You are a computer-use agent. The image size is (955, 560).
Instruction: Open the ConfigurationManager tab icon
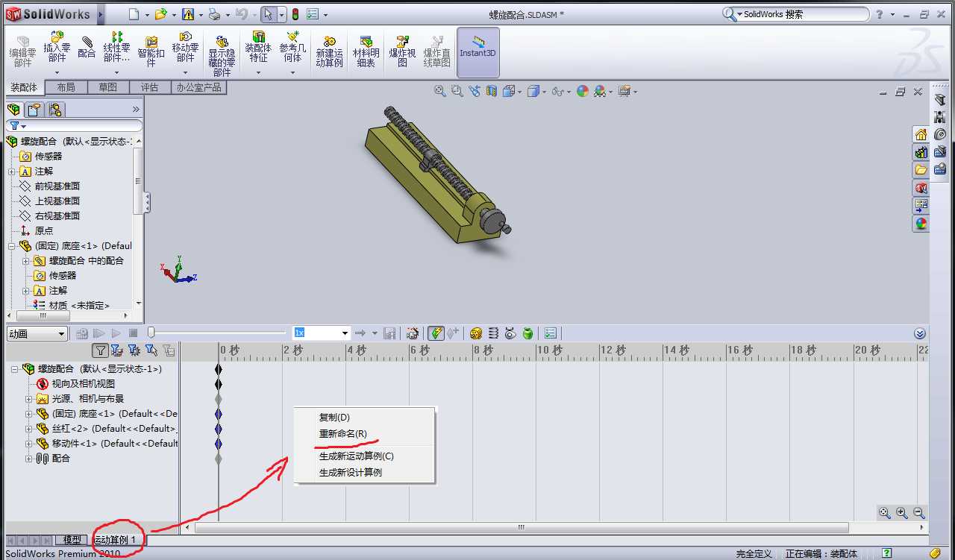pyautogui.click(x=54, y=110)
